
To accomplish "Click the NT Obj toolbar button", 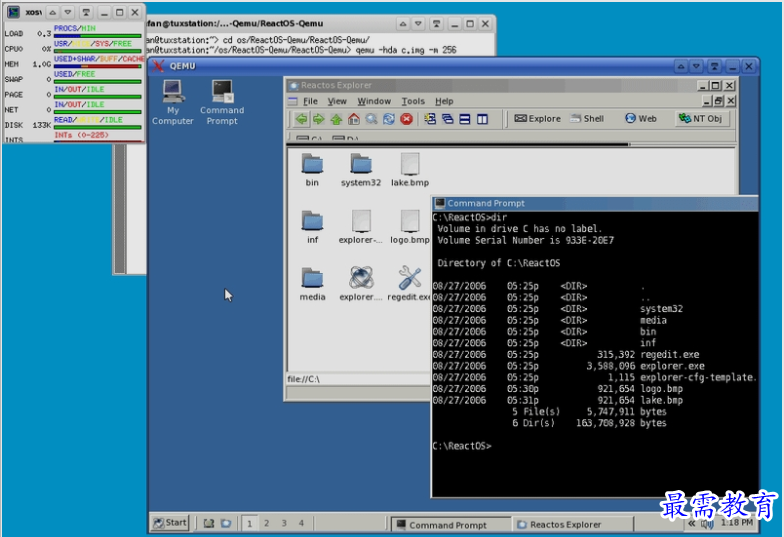I will 700,118.
